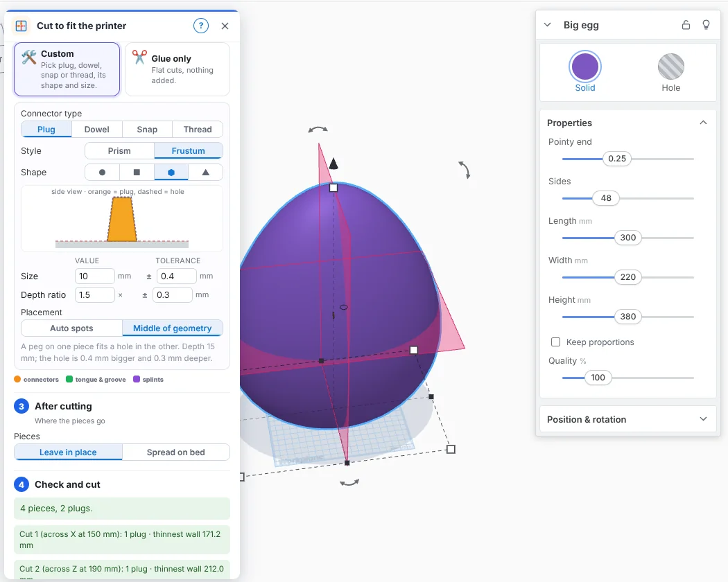
Task: Choose Auto spots placement
Action: (x=71, y=328)
